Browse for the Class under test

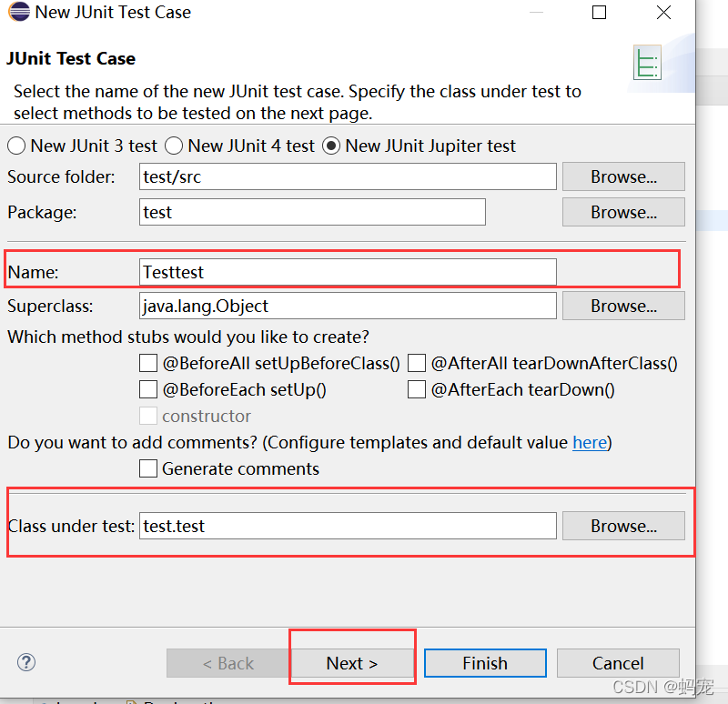(x=623, y=526)
